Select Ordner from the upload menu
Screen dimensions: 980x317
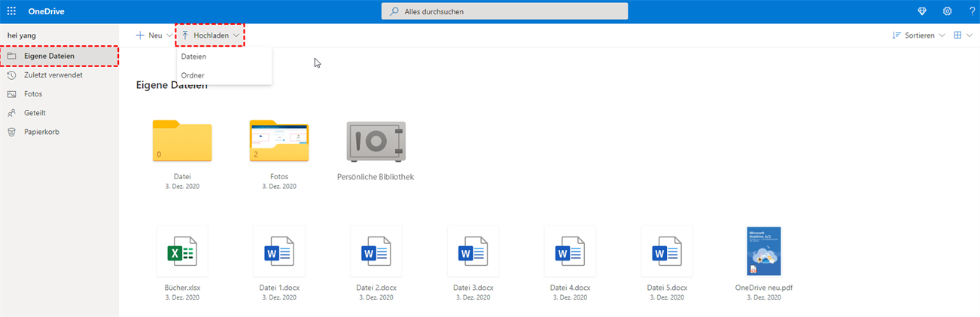193,75
